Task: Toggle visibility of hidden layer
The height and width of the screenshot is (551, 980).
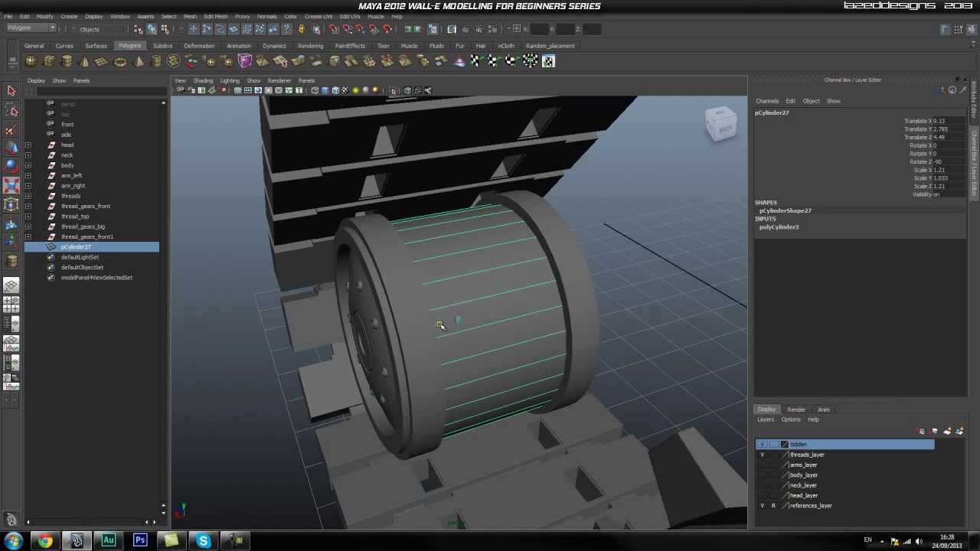Action: click(x=762, y=445)
